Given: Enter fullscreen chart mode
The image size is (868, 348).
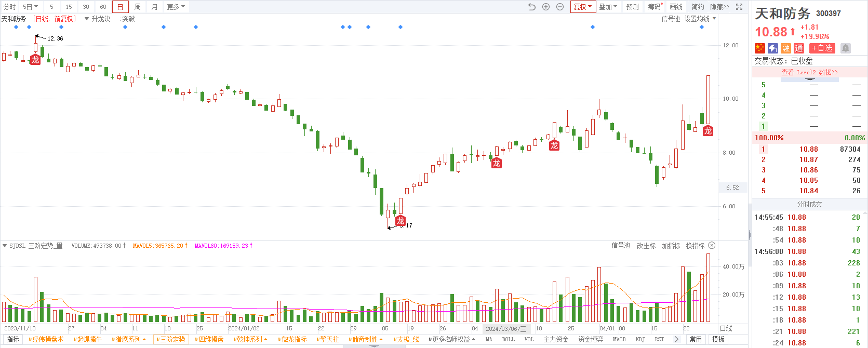Looking at the screenshot, I should click(x=739, y=7).
